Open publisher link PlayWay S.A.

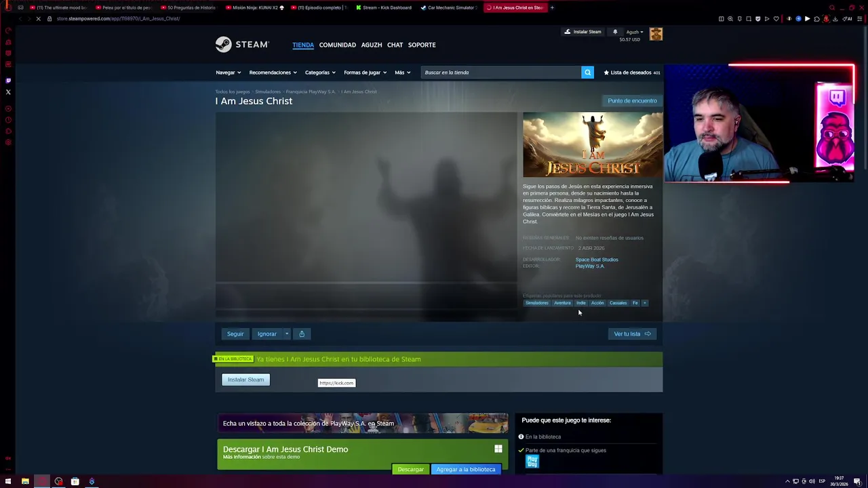click(589, 266)
